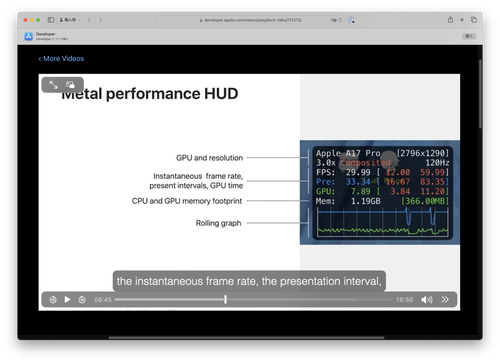Screen dimensions: 500x363
Task: Skip forward in the video
Action: click(x=82, y=300)
